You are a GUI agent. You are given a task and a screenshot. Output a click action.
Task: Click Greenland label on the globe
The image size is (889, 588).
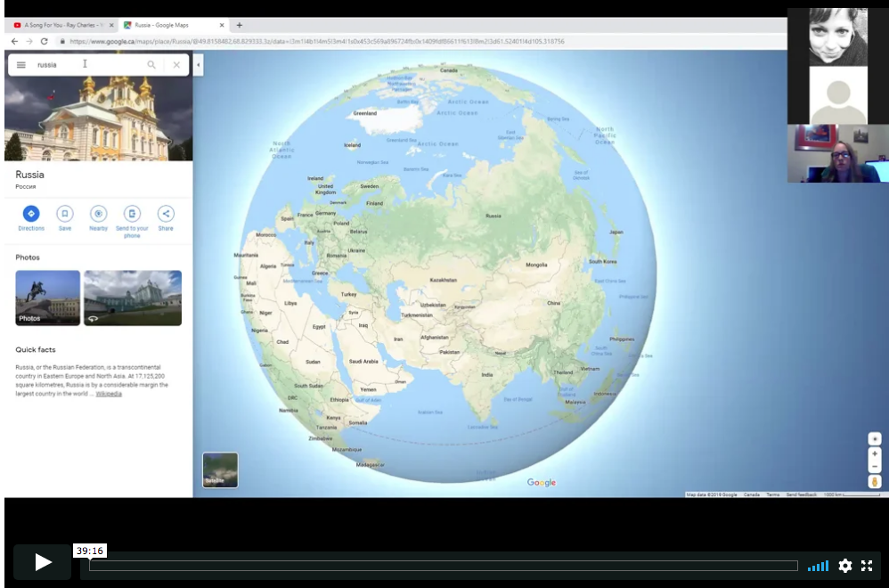pyautogui.click(x=364, y=113)
